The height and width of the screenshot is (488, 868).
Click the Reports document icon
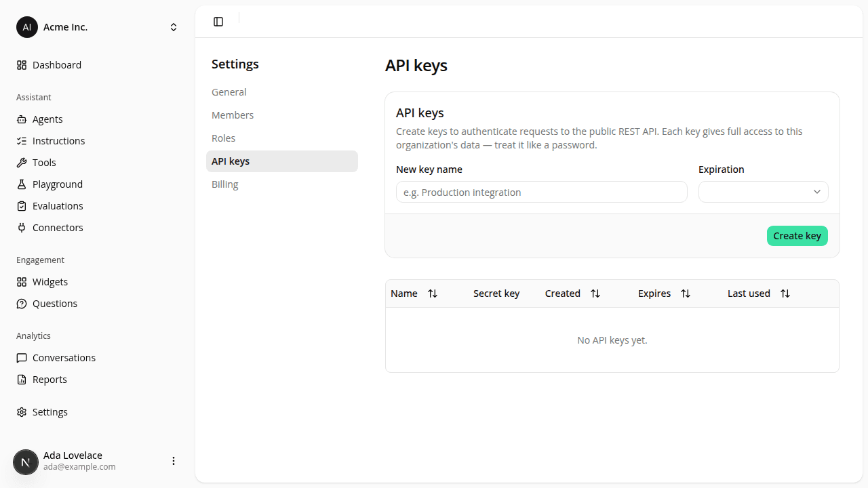[x=22, y=380]
